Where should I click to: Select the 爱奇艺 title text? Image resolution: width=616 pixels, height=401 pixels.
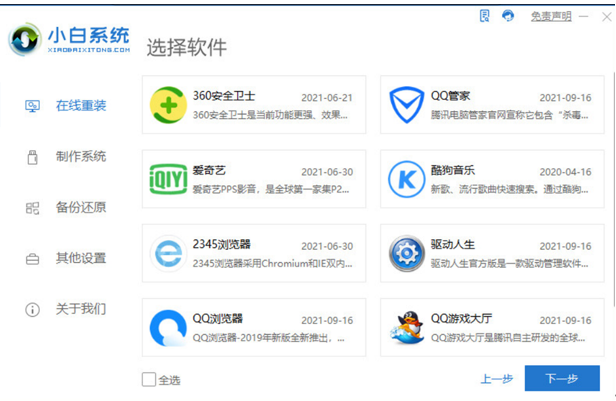point(209,170)
